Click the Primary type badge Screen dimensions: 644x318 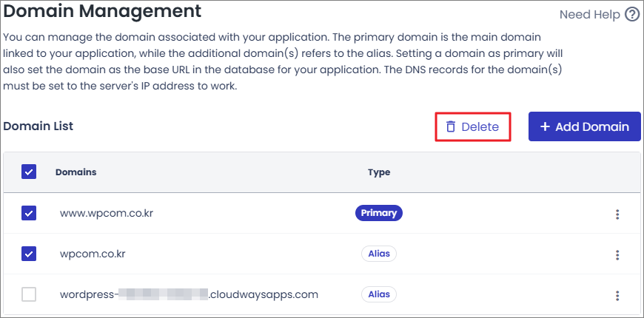tap(378, 213)
